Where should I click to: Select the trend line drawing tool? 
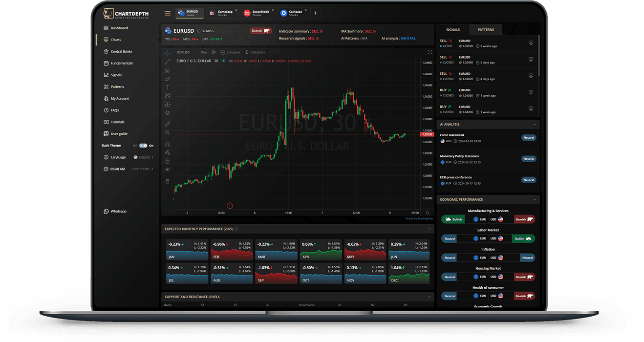(x=168, y=62)
